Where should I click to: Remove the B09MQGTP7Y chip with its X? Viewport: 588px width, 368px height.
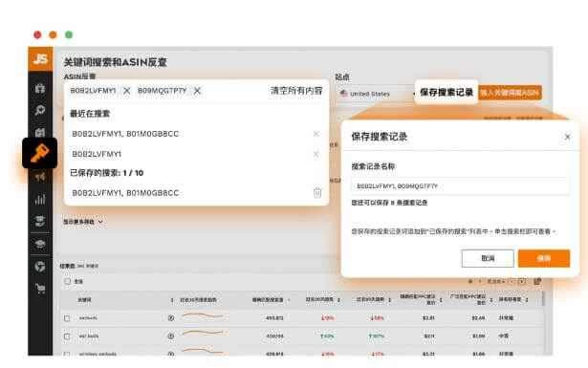[x=197, y=91]
